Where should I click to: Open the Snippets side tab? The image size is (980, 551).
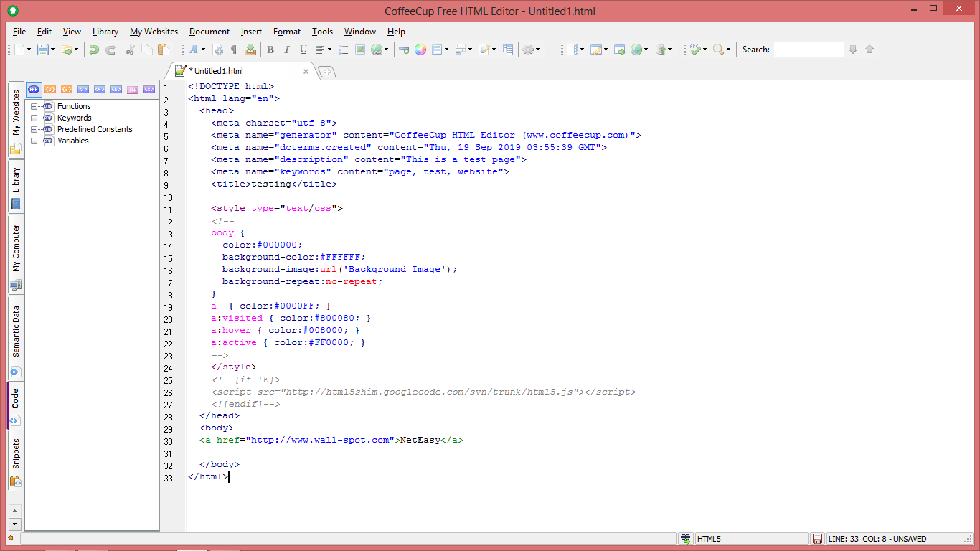[x=16, y=461]
